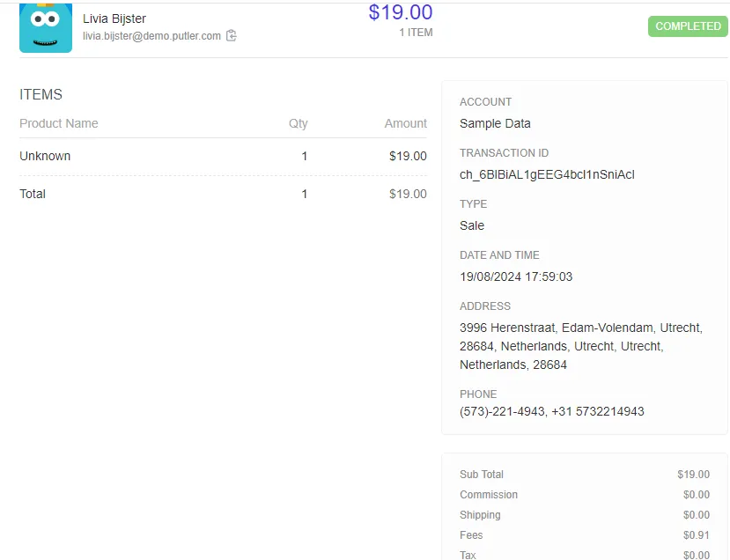
Task: Select the Unknown product row
Action: [223, 157]
